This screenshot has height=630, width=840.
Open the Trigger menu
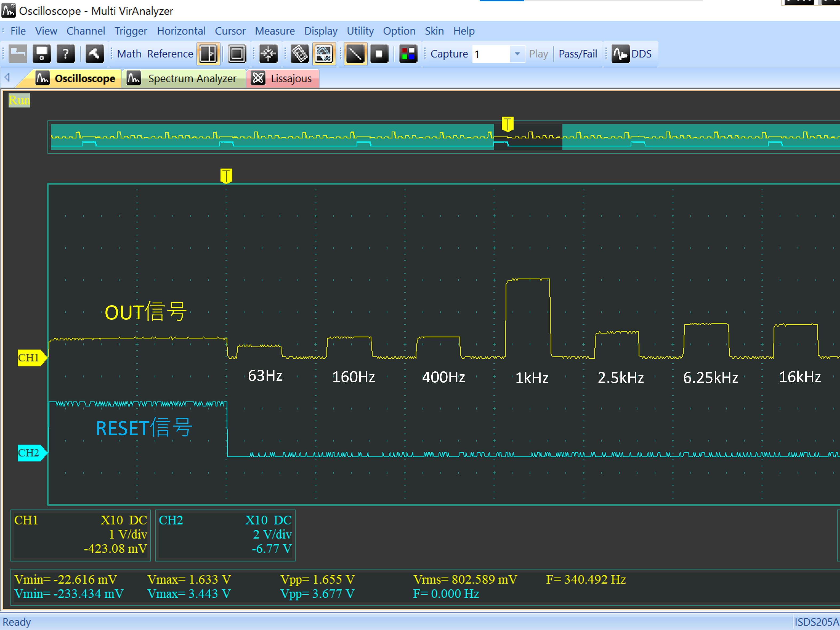coord(131,31)
